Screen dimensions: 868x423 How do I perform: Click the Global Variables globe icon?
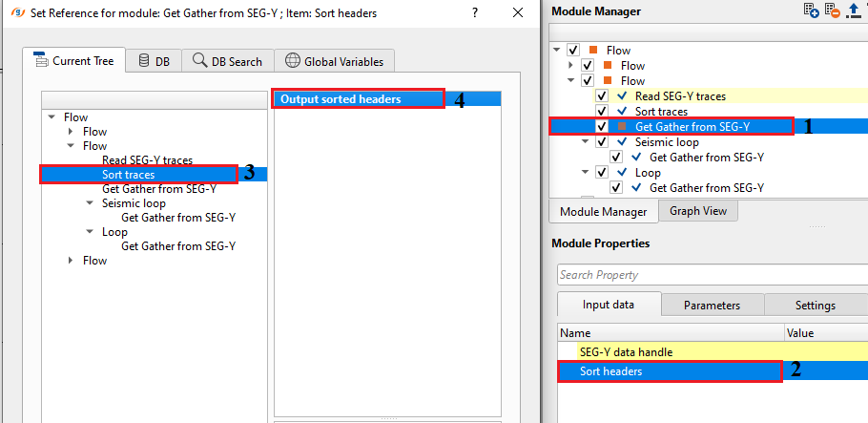point(292,61)
